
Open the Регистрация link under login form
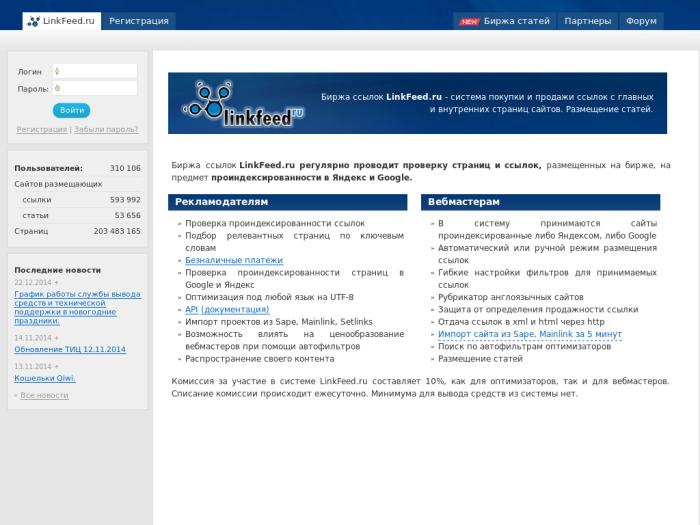(42, 129)
